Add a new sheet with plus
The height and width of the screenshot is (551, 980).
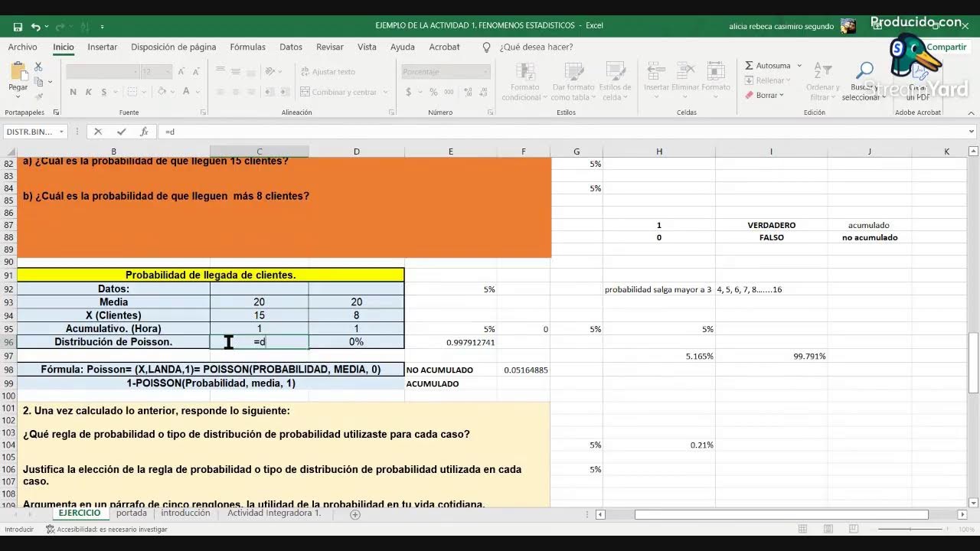[354, 514]
